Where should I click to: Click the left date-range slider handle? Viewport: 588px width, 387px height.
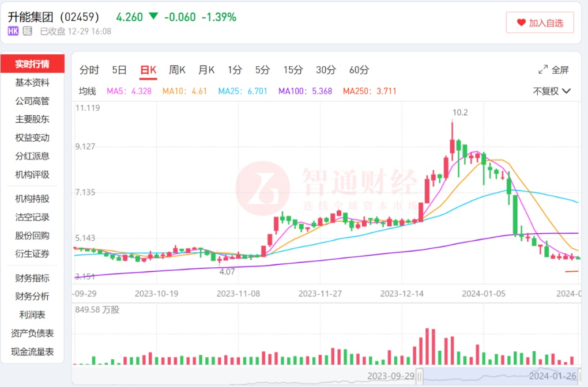[420, 377]
